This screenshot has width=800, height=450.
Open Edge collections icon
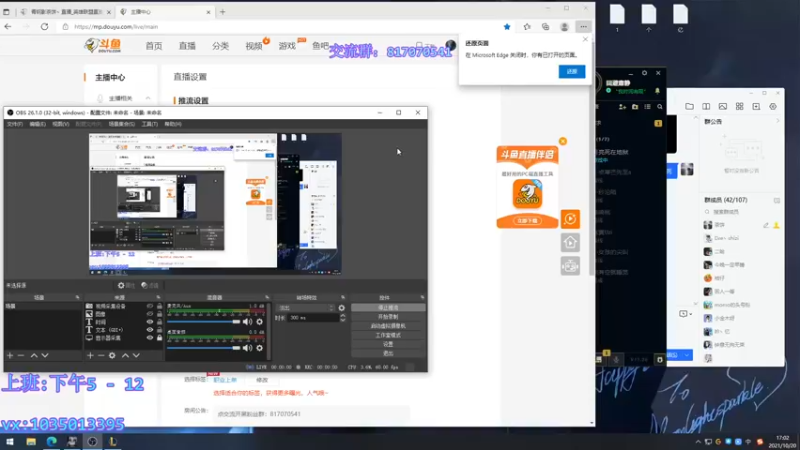[x=546, y=27]
